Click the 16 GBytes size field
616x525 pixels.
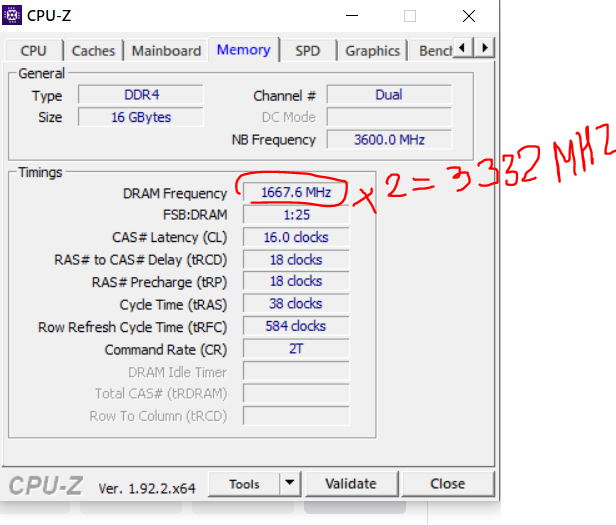[141, 117]
